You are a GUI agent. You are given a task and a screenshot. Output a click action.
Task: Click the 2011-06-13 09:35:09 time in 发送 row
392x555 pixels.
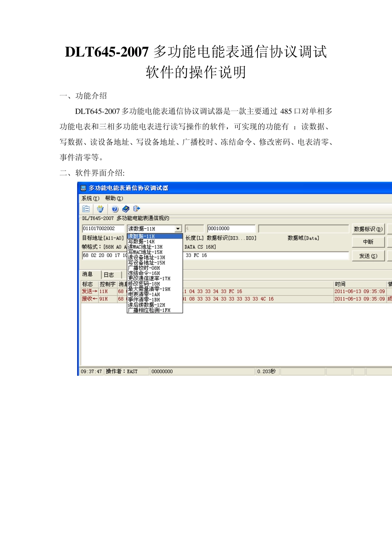[x=359, y=292]
